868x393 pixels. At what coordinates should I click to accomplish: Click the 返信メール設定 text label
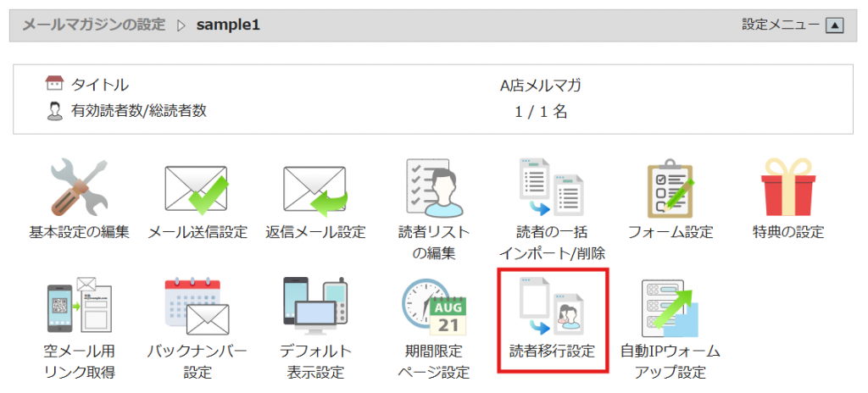click(315, 232)
